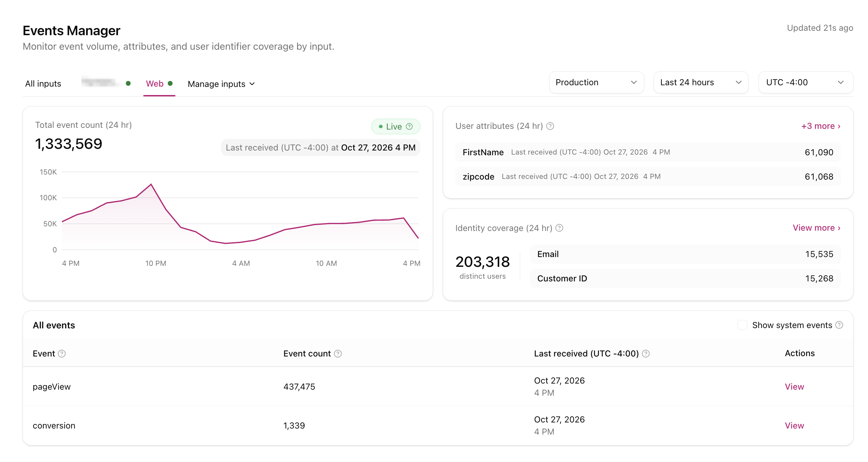Switch to the All inputs tab
This screenshot has width=868, height=462.
point(43,84)
